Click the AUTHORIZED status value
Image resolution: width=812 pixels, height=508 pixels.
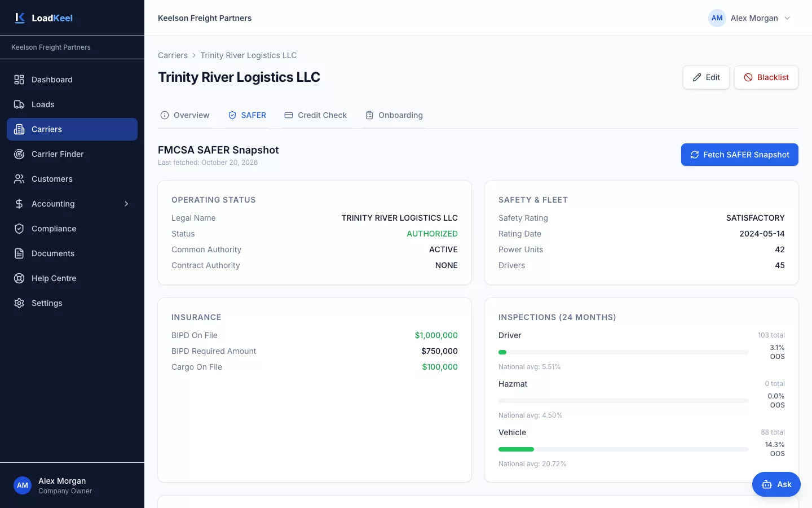click(432, 234)
